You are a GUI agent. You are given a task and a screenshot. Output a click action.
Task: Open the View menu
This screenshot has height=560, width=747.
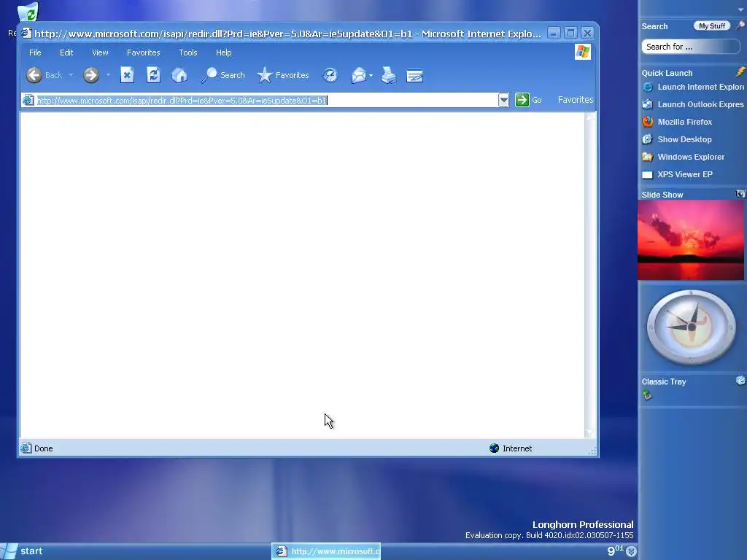pos(100,52)
